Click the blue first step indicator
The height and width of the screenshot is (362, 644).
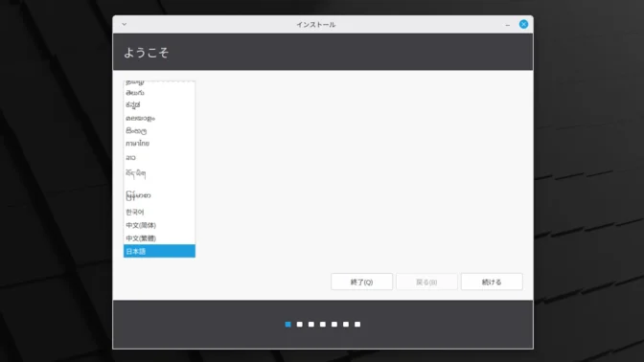287,325
